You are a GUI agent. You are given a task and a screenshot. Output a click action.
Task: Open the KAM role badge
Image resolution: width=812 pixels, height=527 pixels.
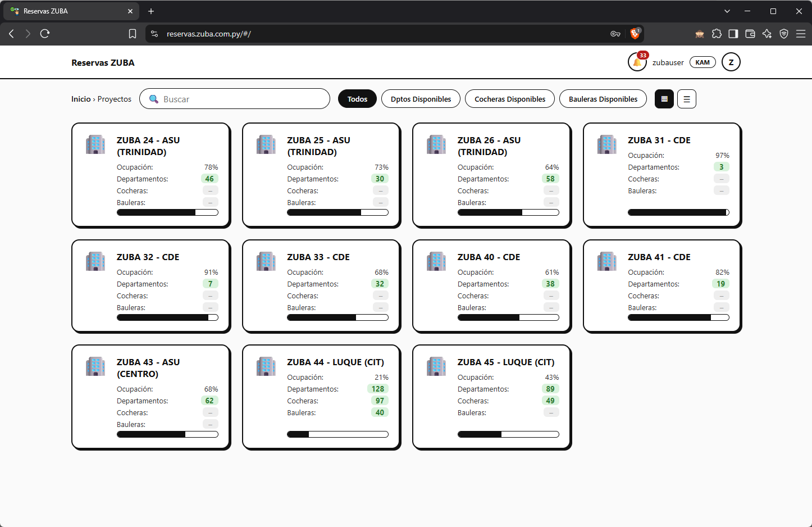click(702, 62)
